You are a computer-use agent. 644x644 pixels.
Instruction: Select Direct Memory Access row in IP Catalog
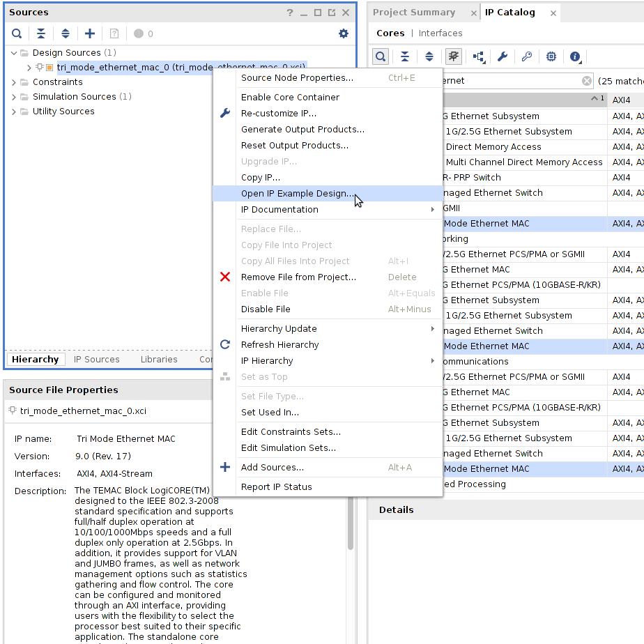pyautogui.click(x=525, y=147)
